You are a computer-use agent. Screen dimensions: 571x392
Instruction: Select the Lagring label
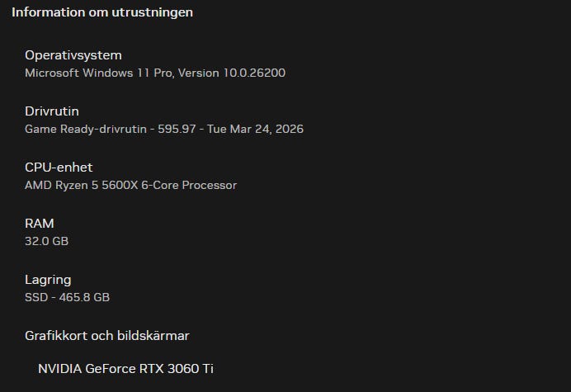click(48, 280)
